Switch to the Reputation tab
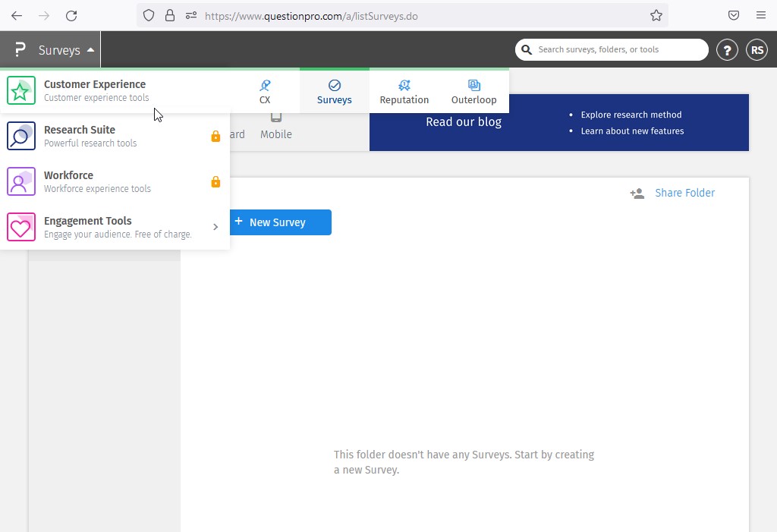The height and width of the screenshot is (532, 777). [x=404, y=92]
